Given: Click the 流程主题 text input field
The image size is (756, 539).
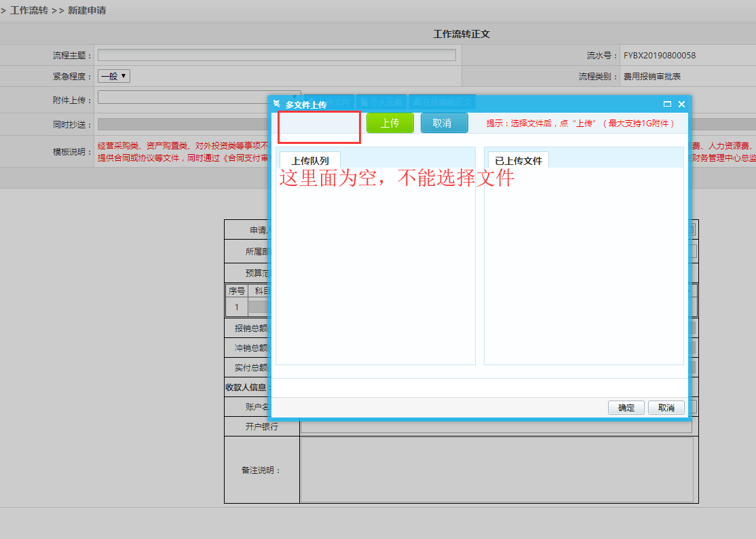Looking at the screenshot, I should coord(277,56).
